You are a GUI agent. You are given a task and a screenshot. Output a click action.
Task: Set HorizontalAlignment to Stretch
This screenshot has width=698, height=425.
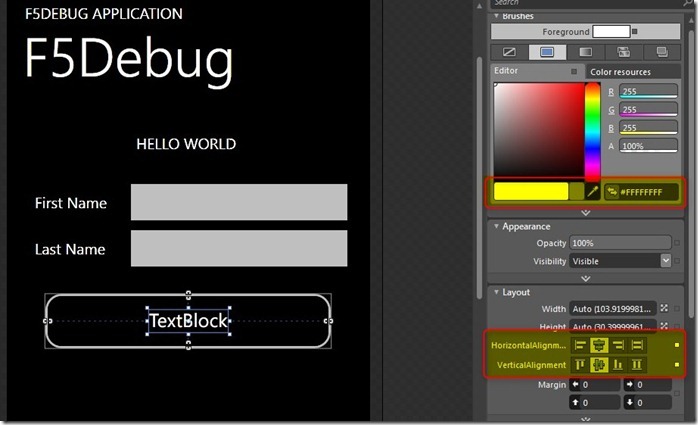coord(637,345)
